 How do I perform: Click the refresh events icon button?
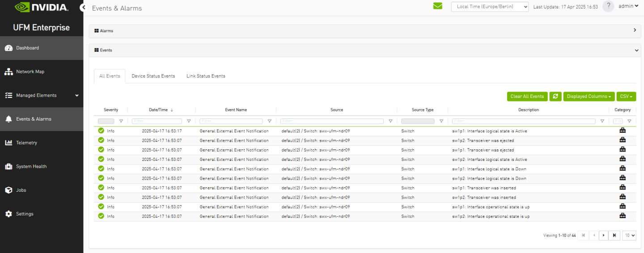(555, 97)
